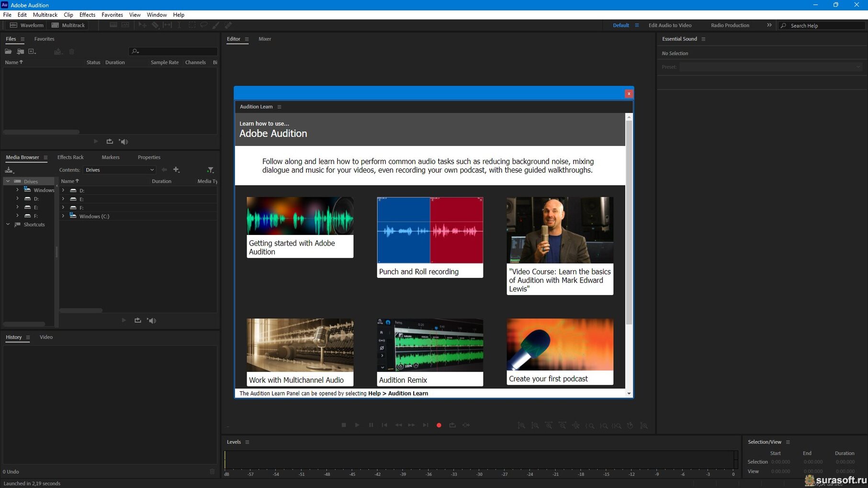Click the Fast Forward transport button

click(x=412, y=425)
